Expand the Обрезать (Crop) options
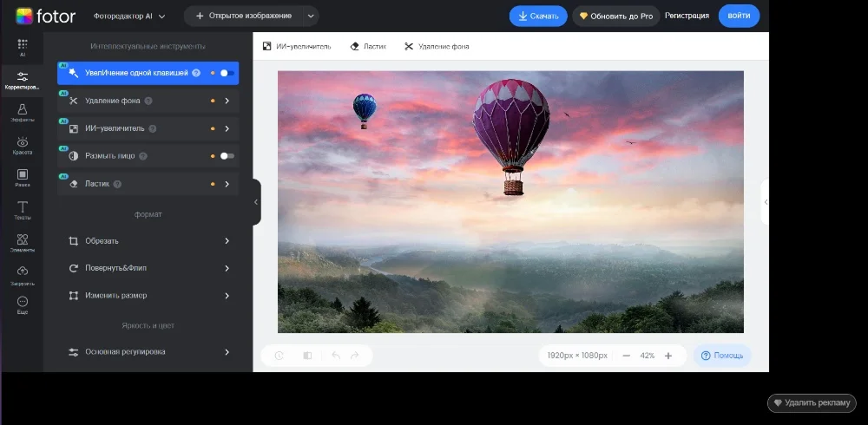The image size is (868, 425). pos(227,241)
